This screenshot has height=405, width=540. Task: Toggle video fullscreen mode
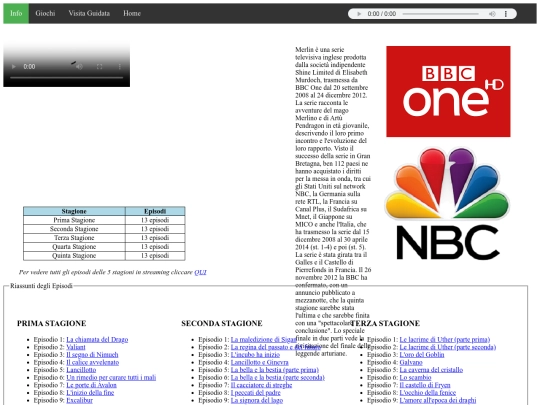click(99, 66)
